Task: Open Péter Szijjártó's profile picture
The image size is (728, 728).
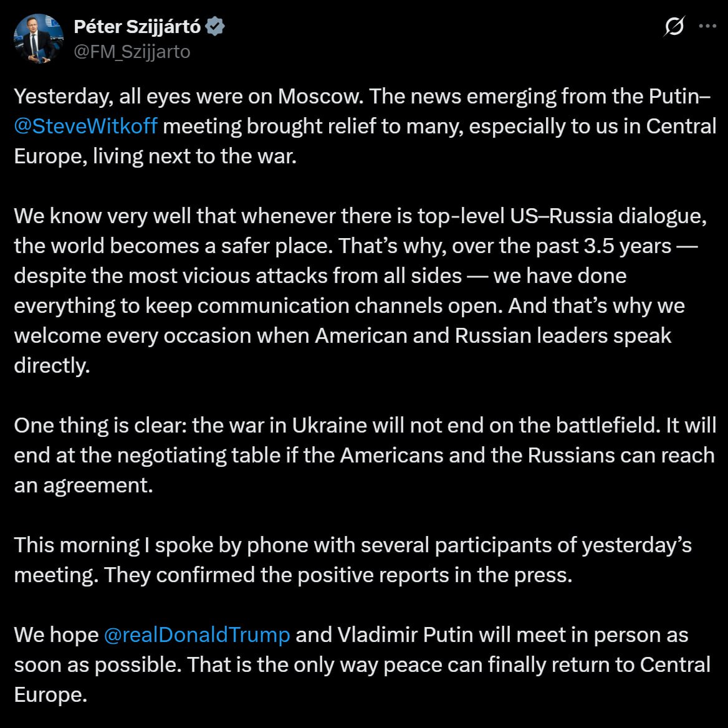Action: coord(39,39)
